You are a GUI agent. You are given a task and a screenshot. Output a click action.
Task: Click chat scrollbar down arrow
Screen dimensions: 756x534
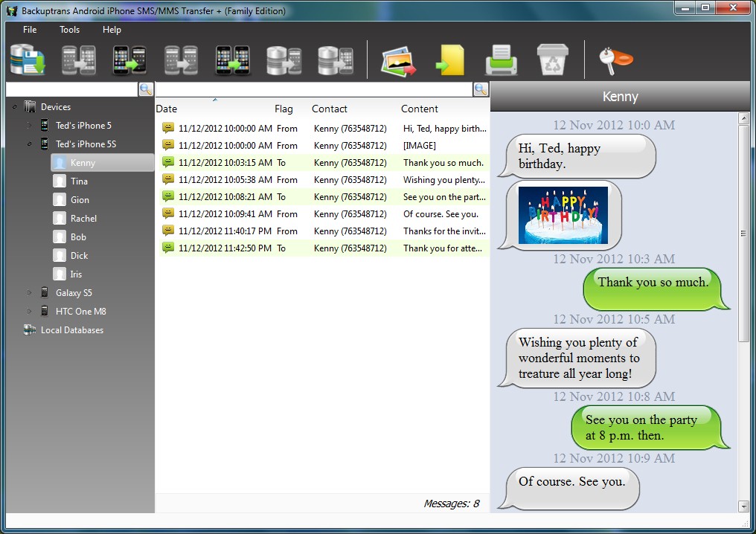coord(743,506)
